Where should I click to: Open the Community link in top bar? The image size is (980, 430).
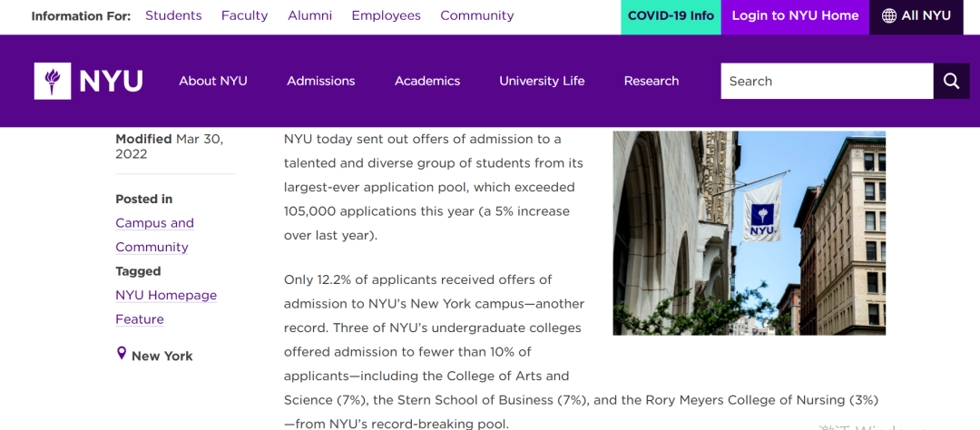click(x=477, y=15)
